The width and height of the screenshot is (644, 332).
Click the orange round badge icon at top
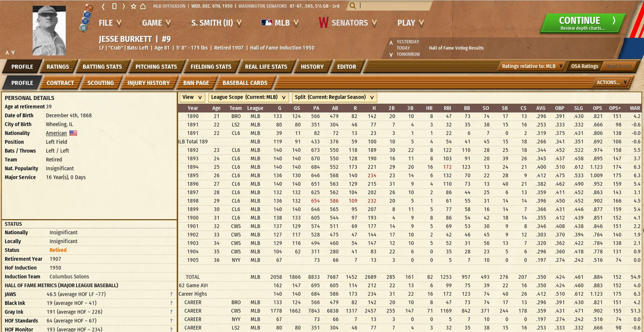tap(89, 8)
